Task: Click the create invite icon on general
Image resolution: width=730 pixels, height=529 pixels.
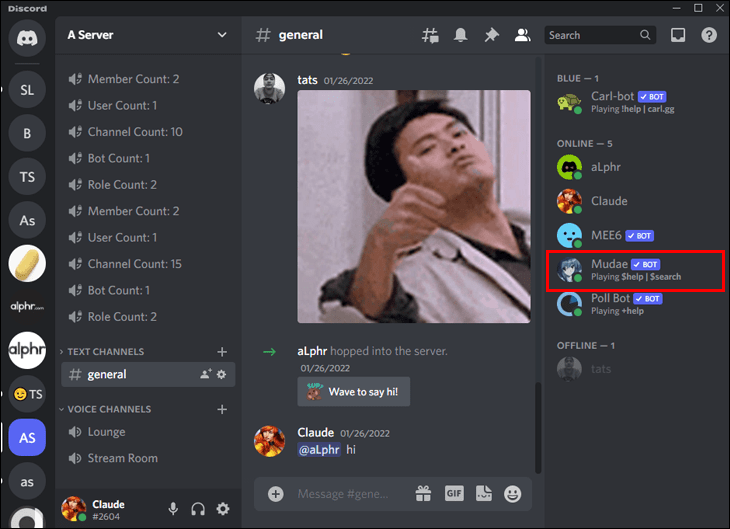Action: click(x=206, y=374)
